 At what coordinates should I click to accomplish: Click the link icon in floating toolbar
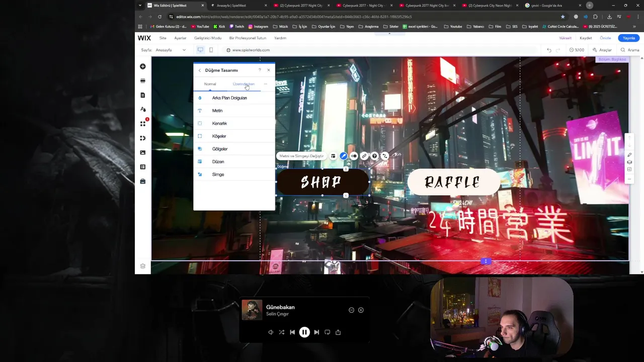click(x=364, y=156)
